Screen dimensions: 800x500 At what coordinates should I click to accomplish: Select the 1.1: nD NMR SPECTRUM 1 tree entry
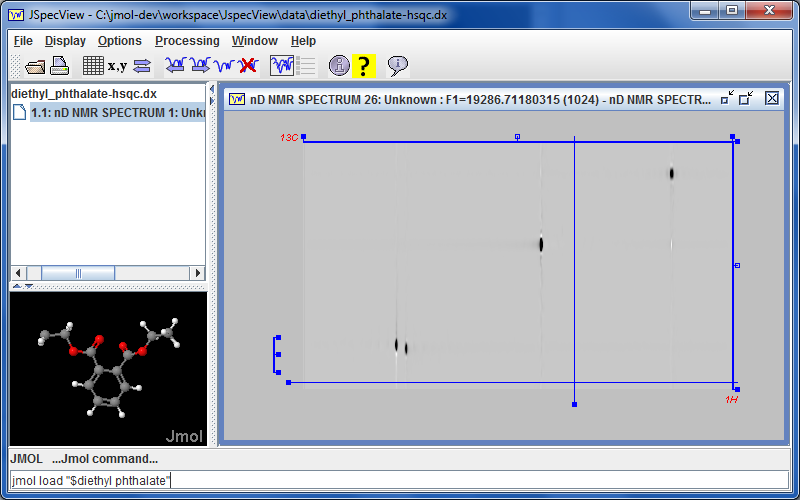117,112
